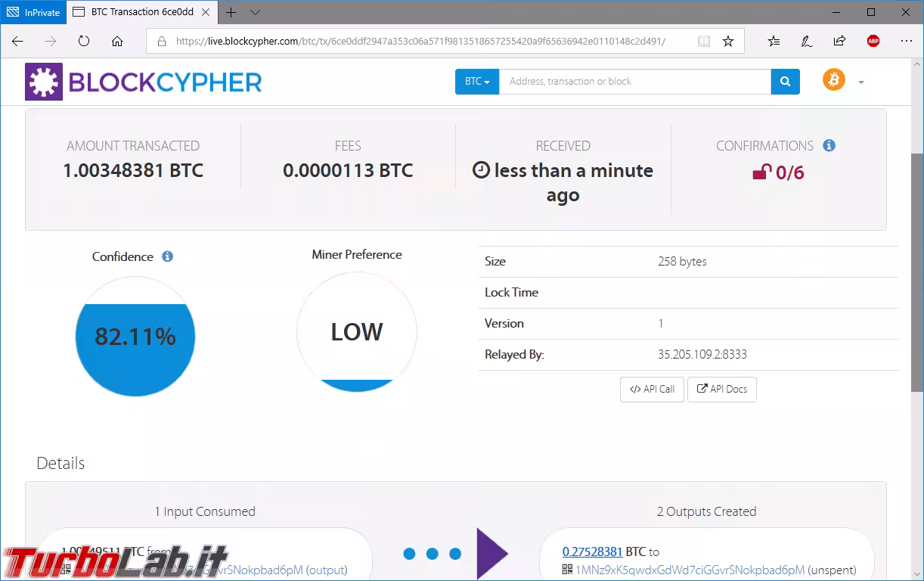Open the tab preview chevron
The image size is (924, 581).
pyautogui.click(x=255, y=12)
